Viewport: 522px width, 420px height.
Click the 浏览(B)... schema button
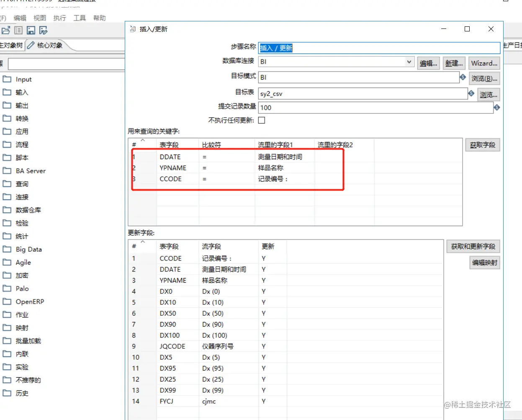(484, 78)
